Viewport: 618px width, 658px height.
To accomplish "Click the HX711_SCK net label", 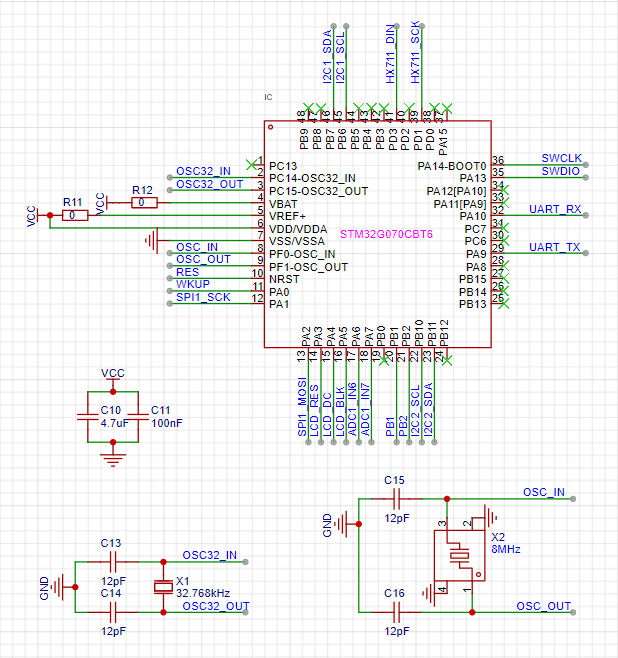I will tap(415, 52).
